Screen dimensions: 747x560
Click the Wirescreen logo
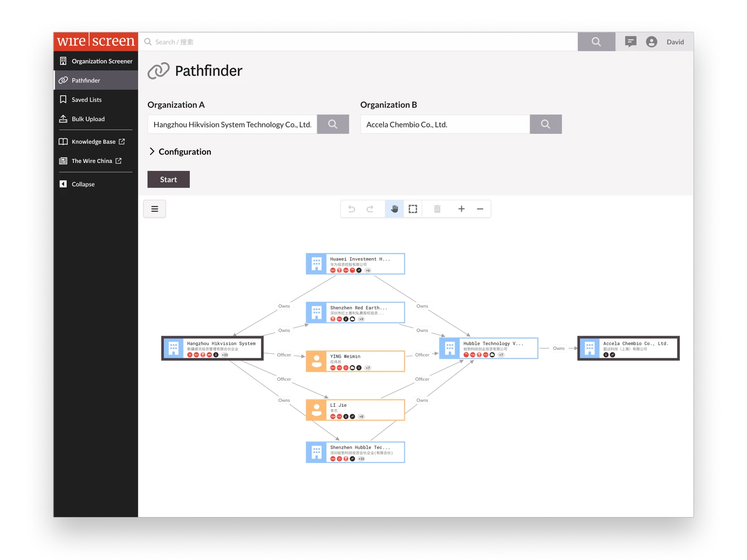(96, 41)
